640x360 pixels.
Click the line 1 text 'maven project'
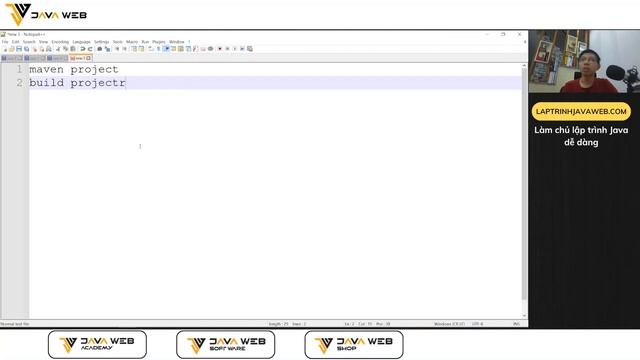click(73, 69)
